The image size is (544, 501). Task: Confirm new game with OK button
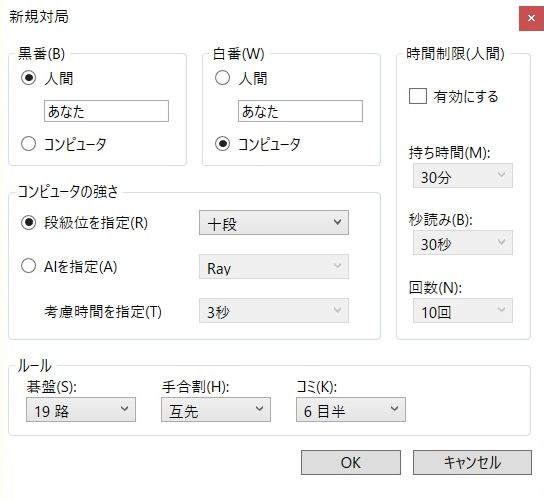pyautogui.click(x=351, y=462)
